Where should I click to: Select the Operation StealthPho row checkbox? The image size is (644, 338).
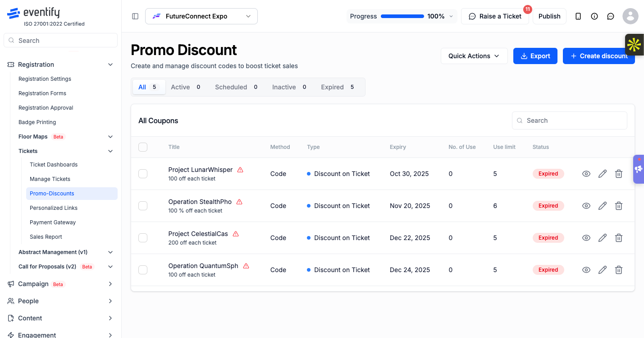(143, 206)
